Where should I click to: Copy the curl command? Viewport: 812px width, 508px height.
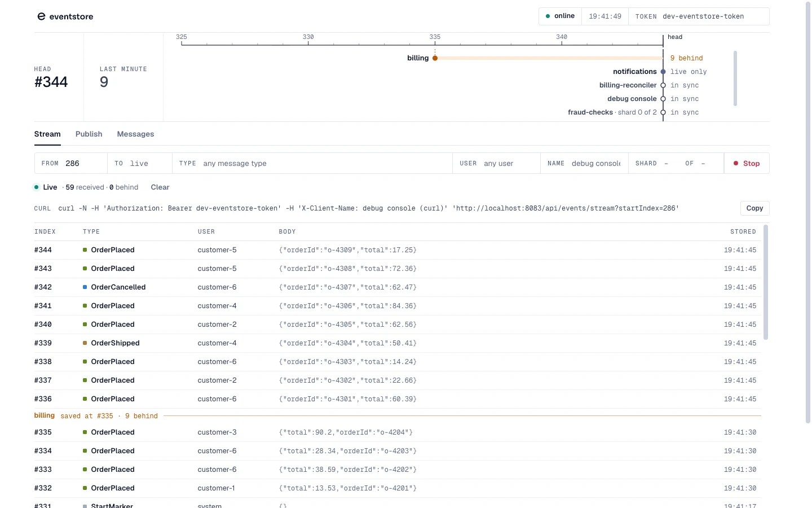tap(754, 208)
